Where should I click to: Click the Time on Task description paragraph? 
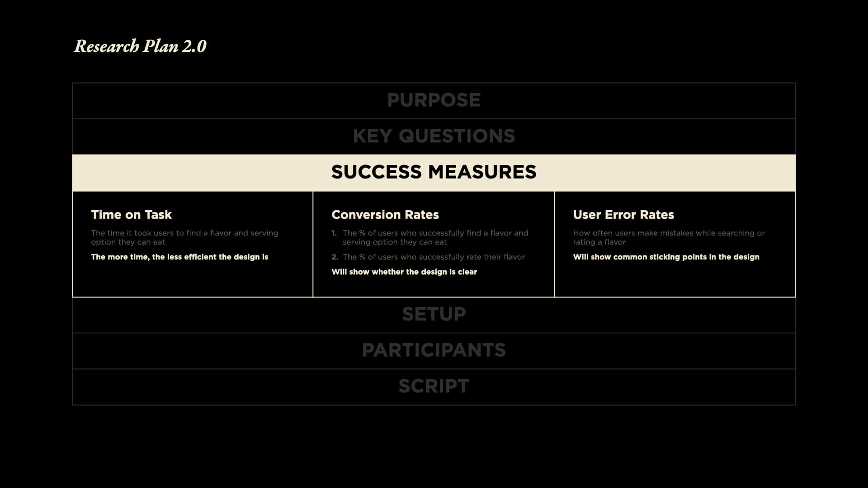tap(184, 238)
